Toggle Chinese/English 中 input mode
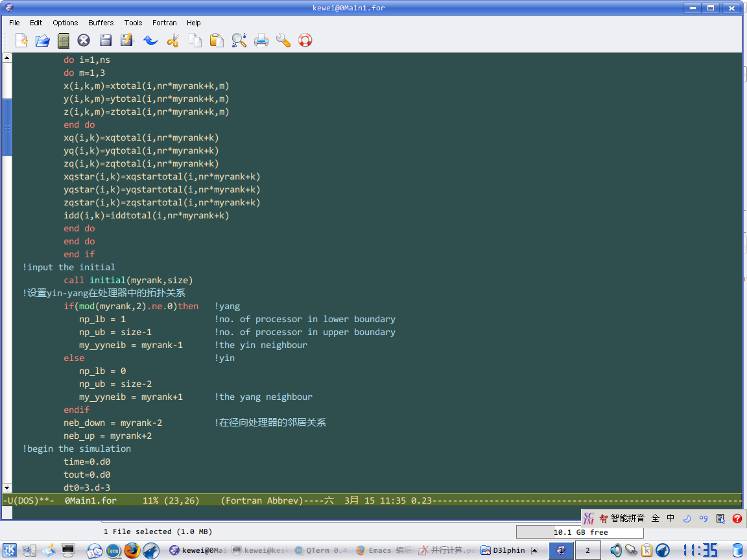747x560 pixels. (x=670, y=519)
